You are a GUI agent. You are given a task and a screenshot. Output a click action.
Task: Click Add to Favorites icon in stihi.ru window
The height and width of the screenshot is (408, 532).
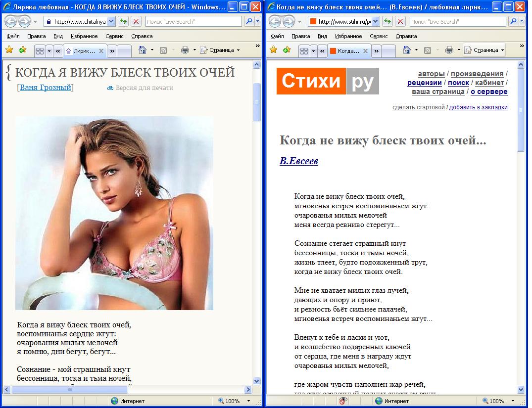(x=287, y=50)
